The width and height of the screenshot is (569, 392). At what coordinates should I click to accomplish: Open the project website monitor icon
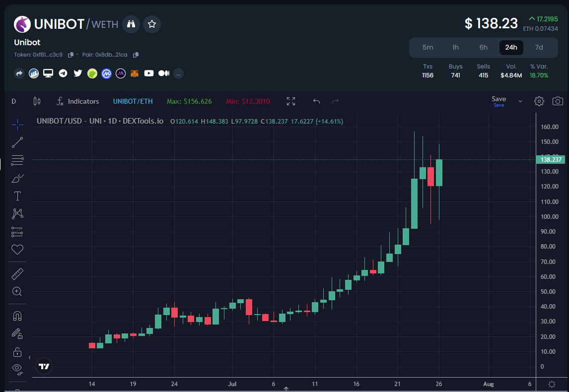48,73
